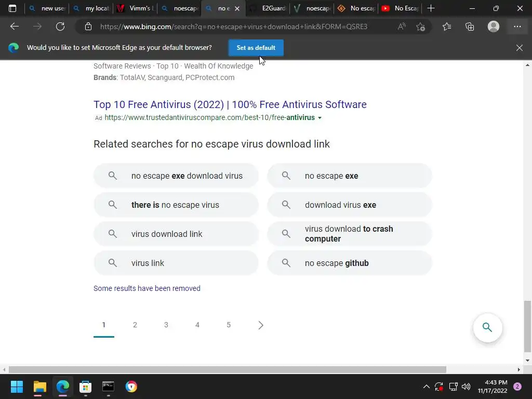Open the clock showing 4:43 PM

coord(493,387)
